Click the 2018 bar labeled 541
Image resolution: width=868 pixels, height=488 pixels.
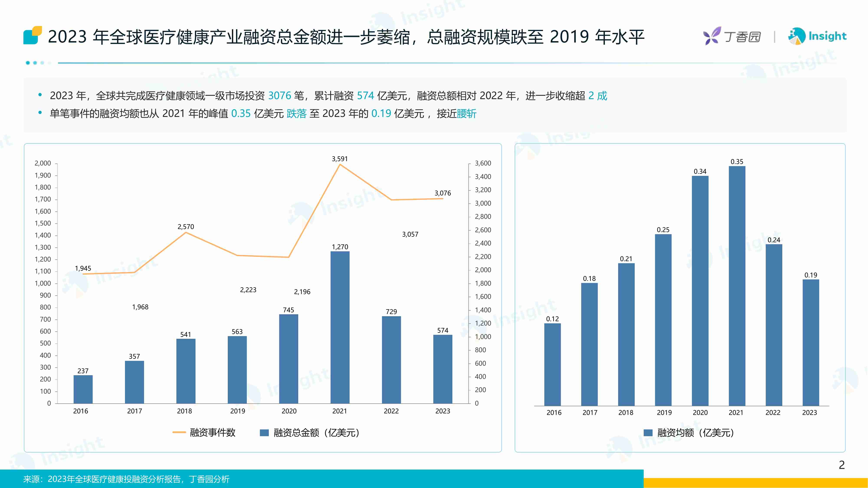click(186, 371)
